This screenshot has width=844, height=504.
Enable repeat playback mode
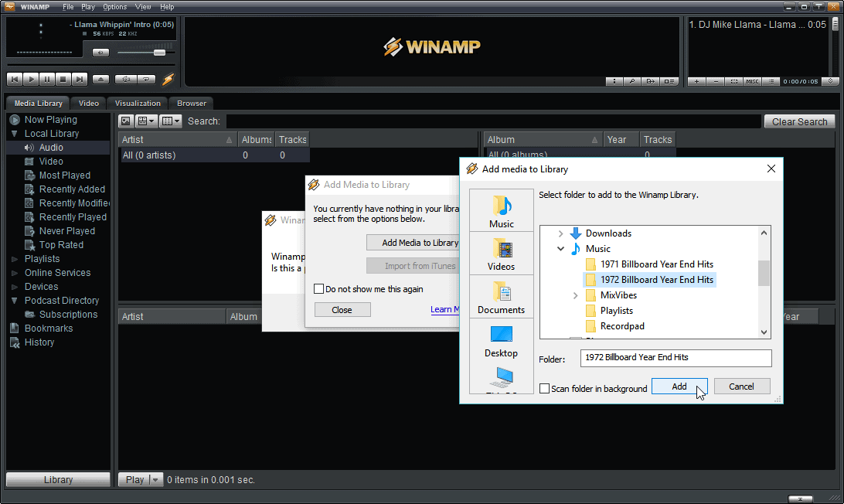tap(147, 78)
